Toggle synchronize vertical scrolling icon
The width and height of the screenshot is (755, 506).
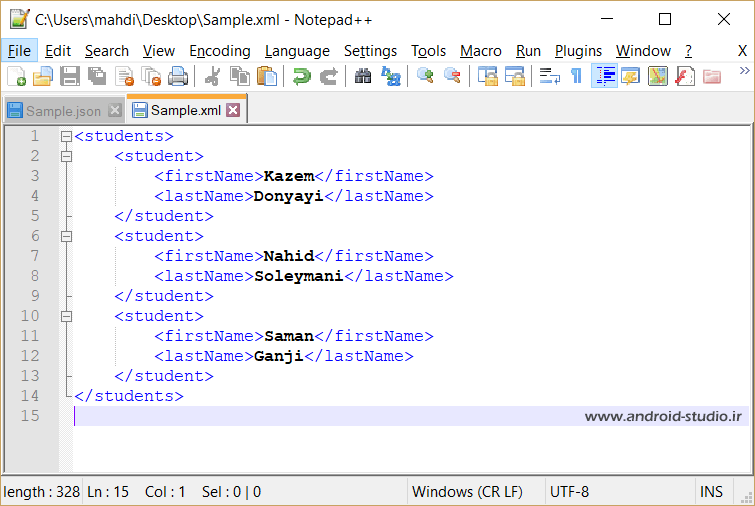(487, 77)
